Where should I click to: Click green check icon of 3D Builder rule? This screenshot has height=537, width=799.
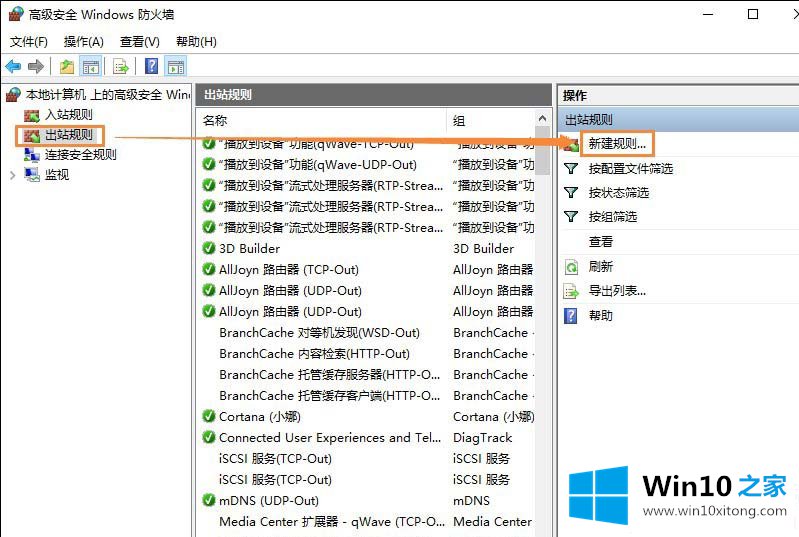click(208, 248)
